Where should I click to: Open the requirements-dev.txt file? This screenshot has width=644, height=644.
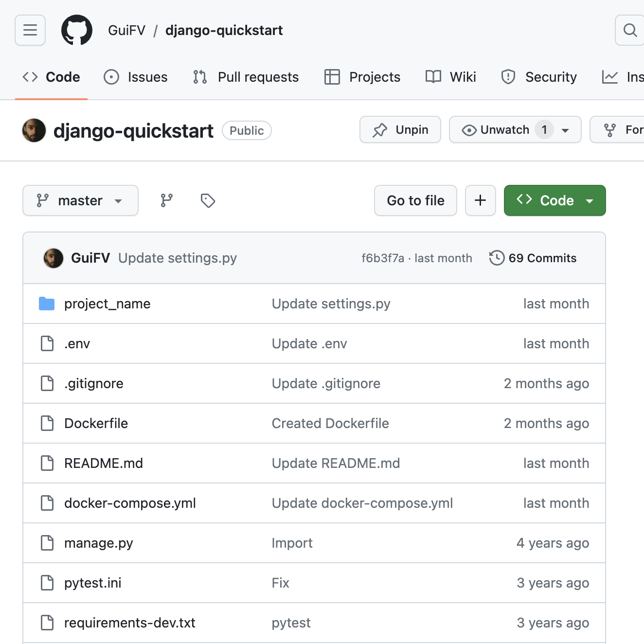(130, 623)
